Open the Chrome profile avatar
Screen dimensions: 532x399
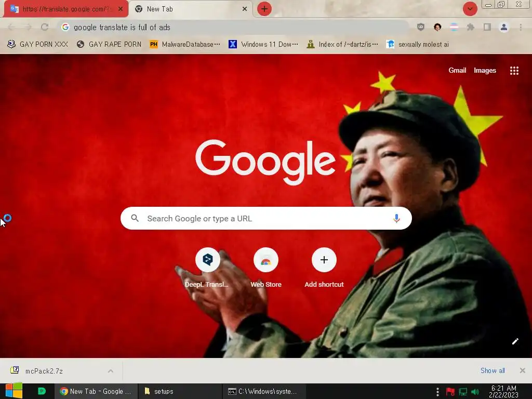click(x=504, y=27)
